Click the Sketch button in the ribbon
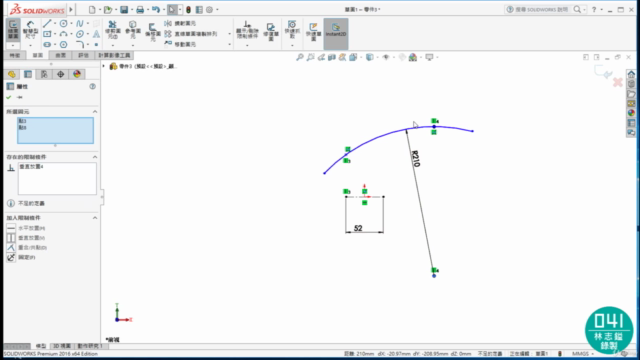The height and width of the screenshot is (360, 640). (x=13, y=30)
